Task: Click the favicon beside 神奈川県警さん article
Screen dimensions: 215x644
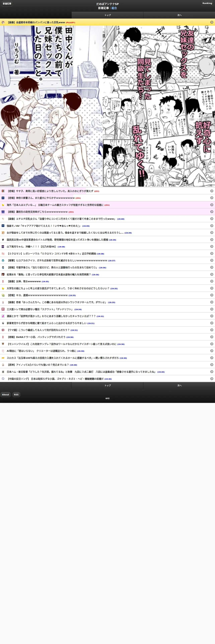Action: (3, 198)
